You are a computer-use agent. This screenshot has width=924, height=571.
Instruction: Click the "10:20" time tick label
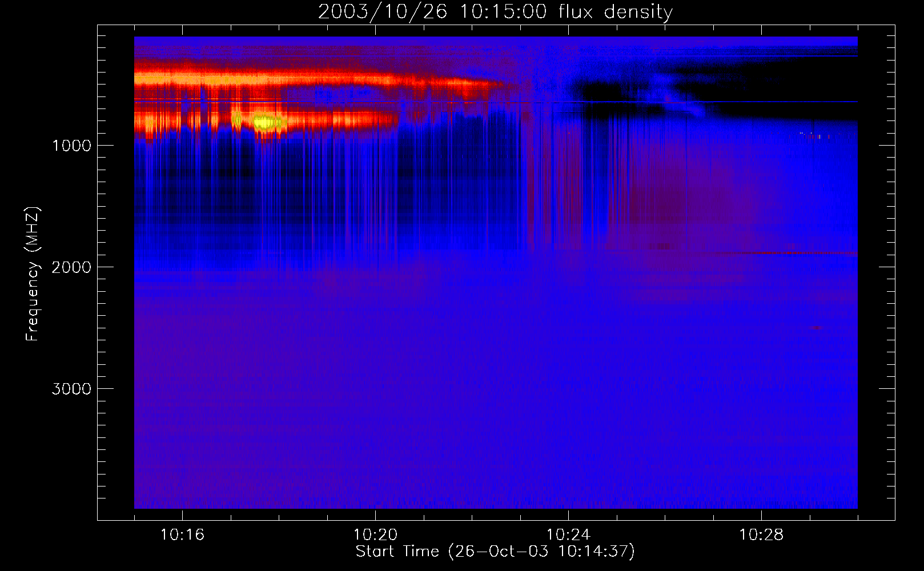tap(375, 534)
